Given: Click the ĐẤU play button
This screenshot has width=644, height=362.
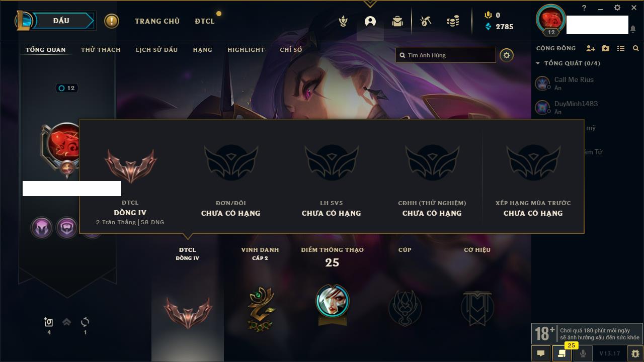Looking at the screenshot, I should [x=60, y=21].
